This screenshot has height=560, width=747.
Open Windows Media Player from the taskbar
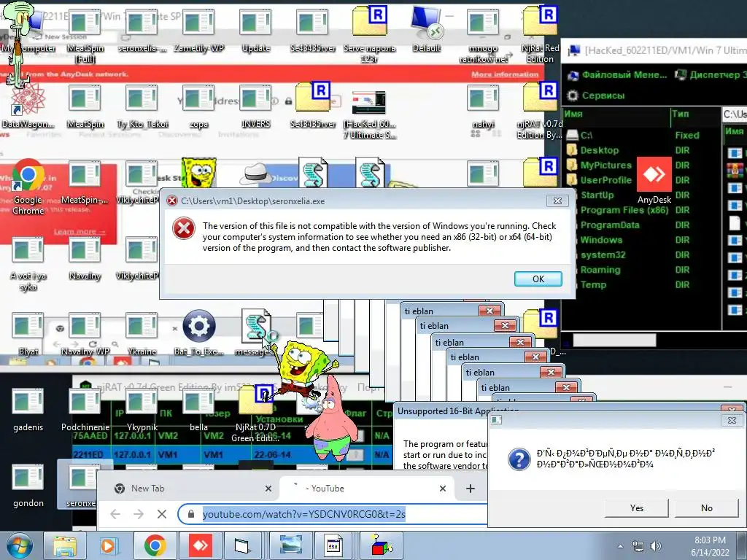pyautogui.click(x=109, y=545)
